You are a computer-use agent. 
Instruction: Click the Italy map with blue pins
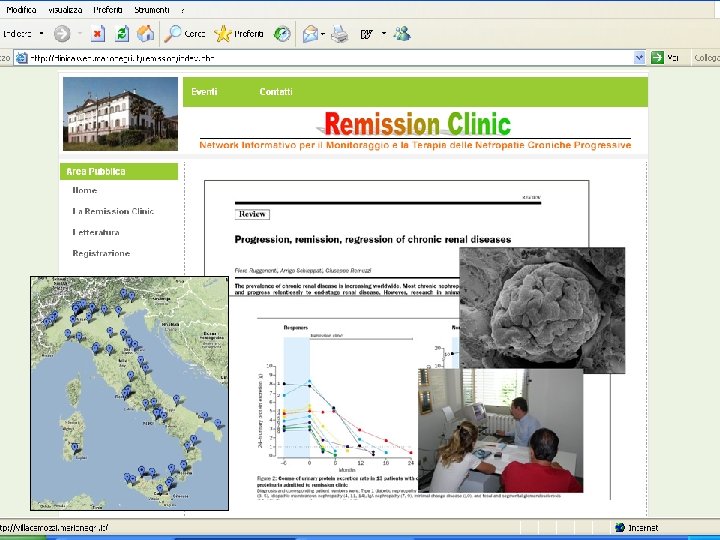(x=129, y=394)
